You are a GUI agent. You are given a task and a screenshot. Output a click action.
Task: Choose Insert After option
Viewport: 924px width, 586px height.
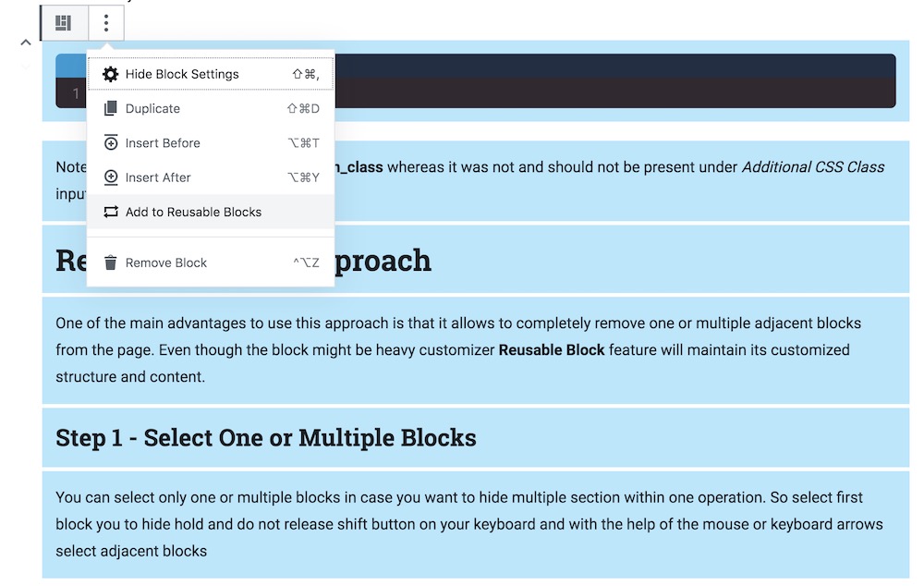pos(211,177)
